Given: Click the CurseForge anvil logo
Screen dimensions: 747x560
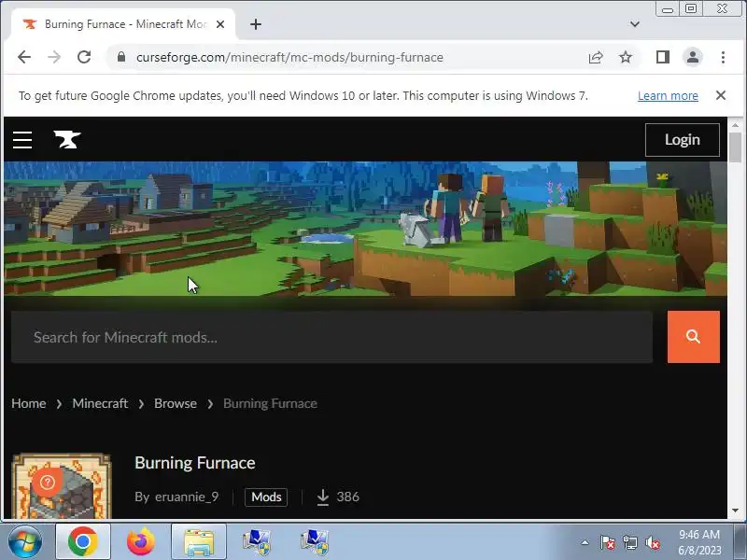Looking at the screenshot, I should click(67, 139).
